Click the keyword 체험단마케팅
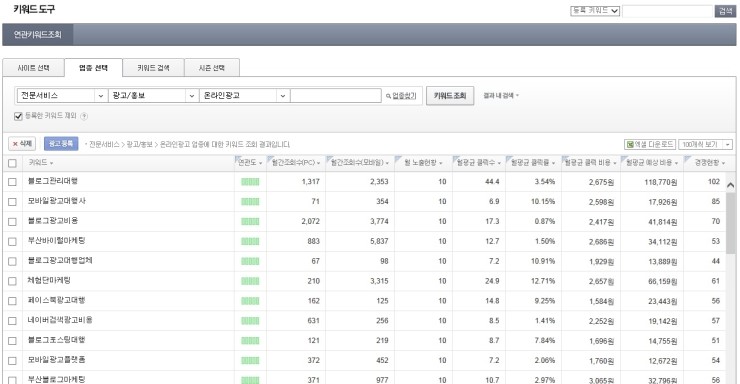This screenshot has width=740, height=384. tap(49, 280)
